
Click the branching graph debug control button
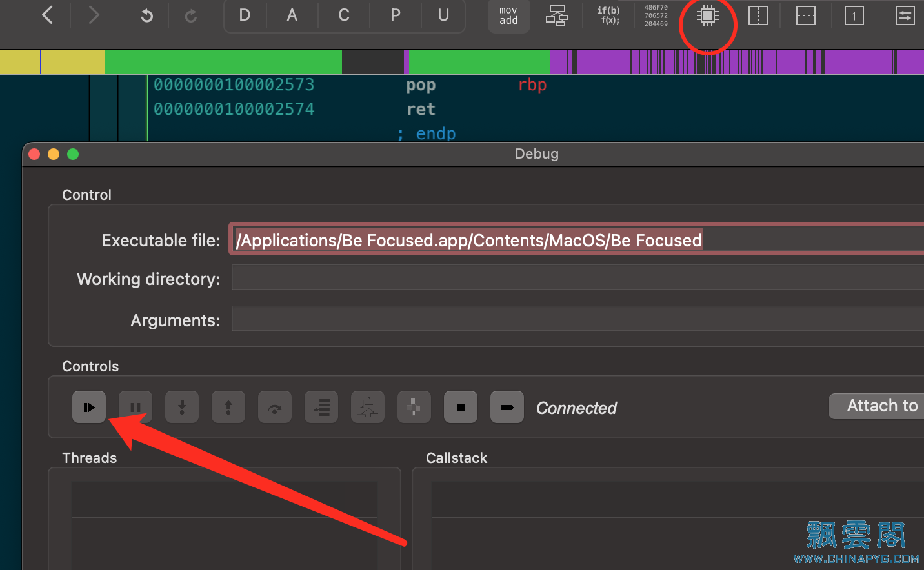(x=368, y=407)
